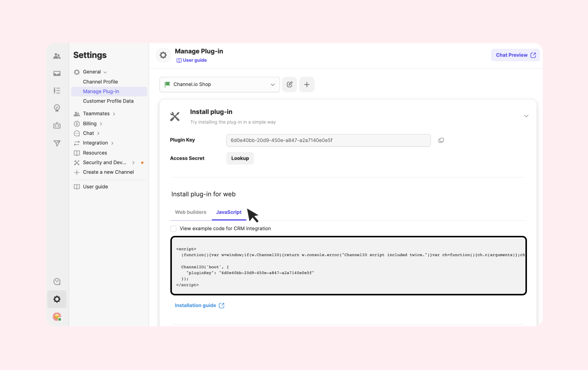Click the book icon next to Resources
Viewport: 588px width, 370px height.
coord(77,153)
